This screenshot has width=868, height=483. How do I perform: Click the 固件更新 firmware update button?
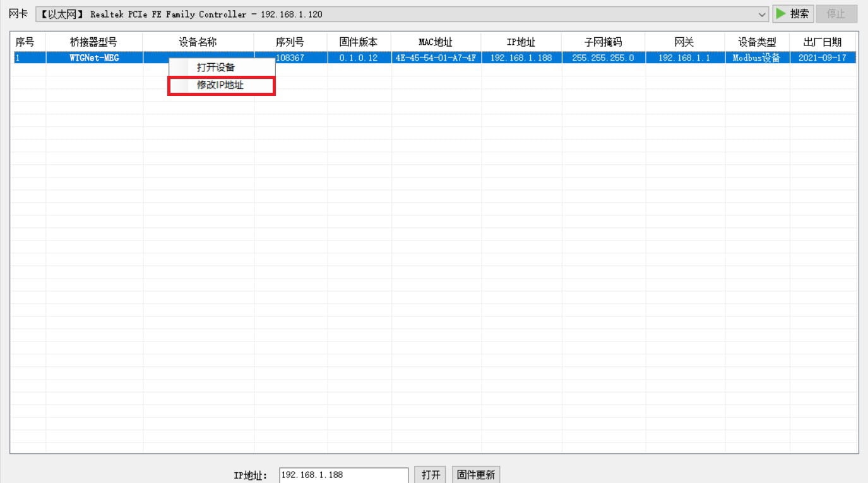click(x=476, y=475)
